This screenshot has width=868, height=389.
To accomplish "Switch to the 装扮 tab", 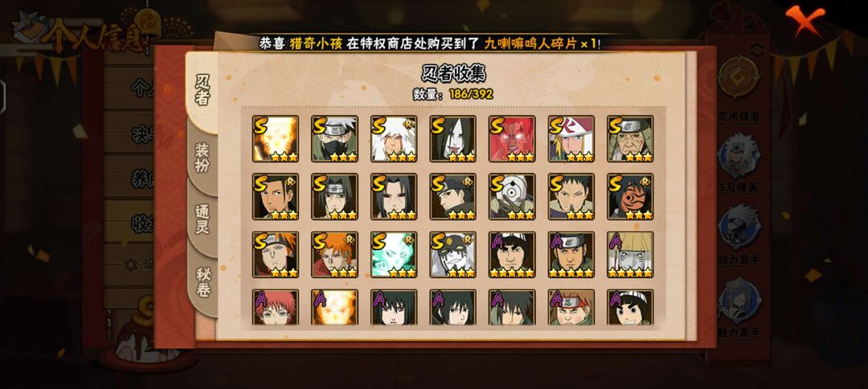I will tap(202, 158).
